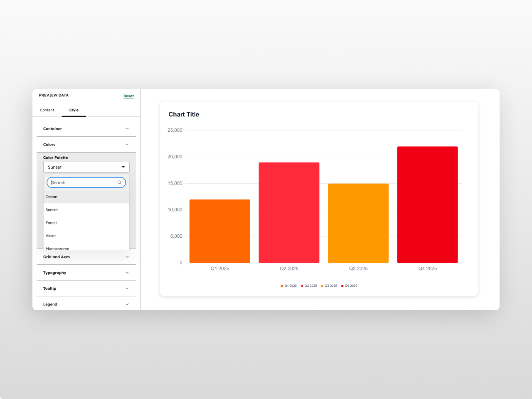Expand the Typography section

pos(86,273)
